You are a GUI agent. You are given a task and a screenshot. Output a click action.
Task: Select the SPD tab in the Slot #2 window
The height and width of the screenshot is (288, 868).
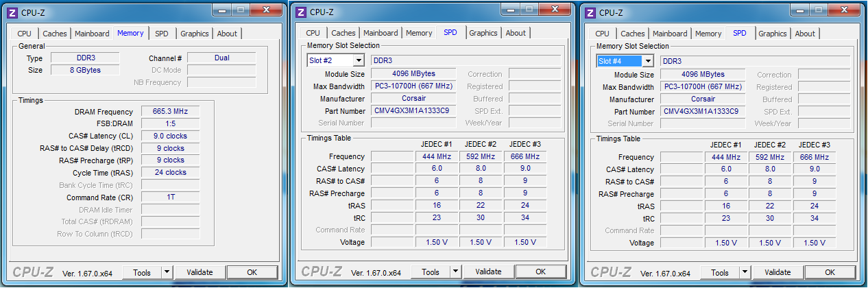(x=450, y=32)
